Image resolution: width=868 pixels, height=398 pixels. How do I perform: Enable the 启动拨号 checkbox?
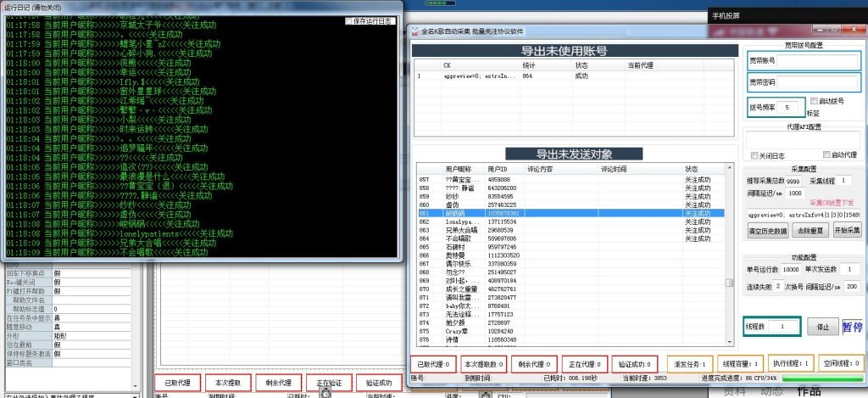[x=814, y=101]
